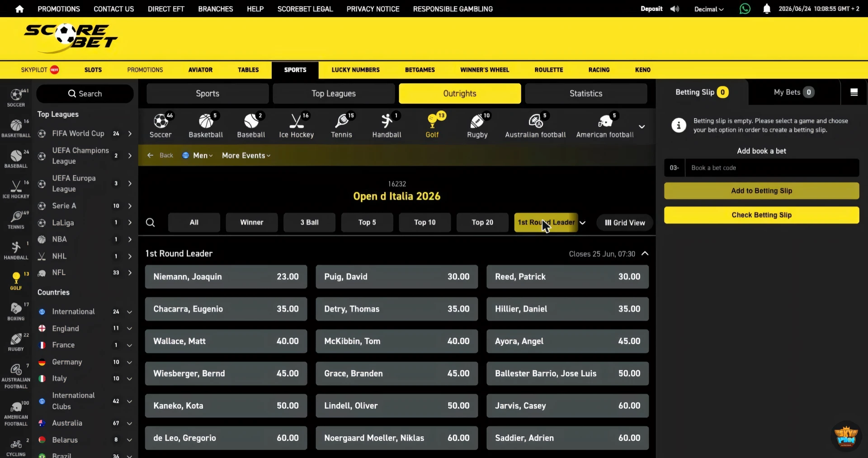Viewport: 868px width, 458px height.
Task: Select Boxing in the left sidebar
Action: (16, 311)
